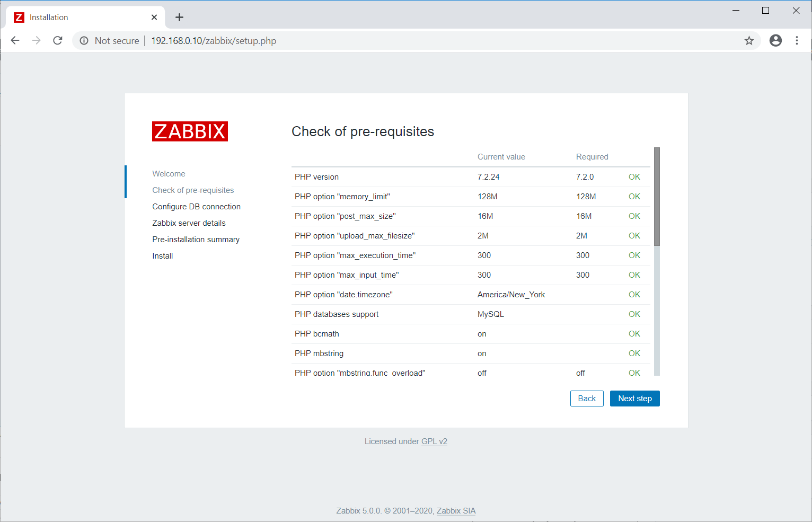Click OK status for PHP bcmath
This screenshot has height=522, width=812.
point(634,334)
